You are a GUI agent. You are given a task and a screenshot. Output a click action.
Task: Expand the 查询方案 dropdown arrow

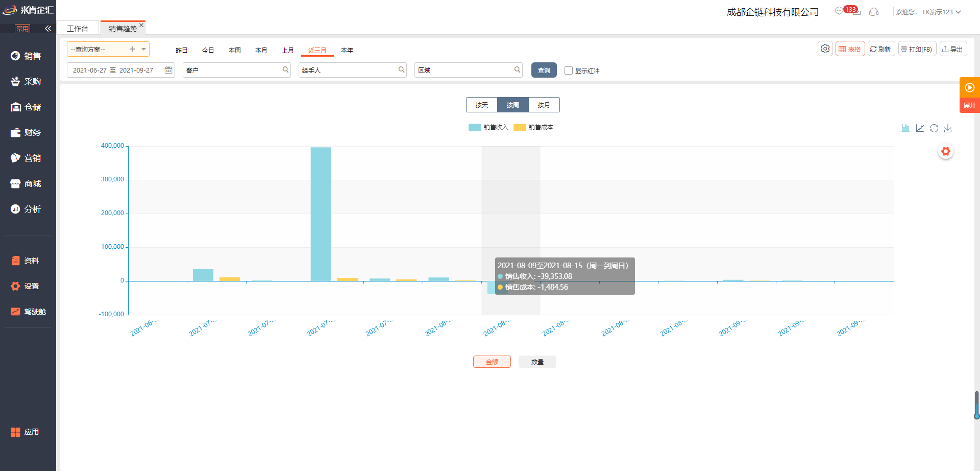click(x=144, y=49)
